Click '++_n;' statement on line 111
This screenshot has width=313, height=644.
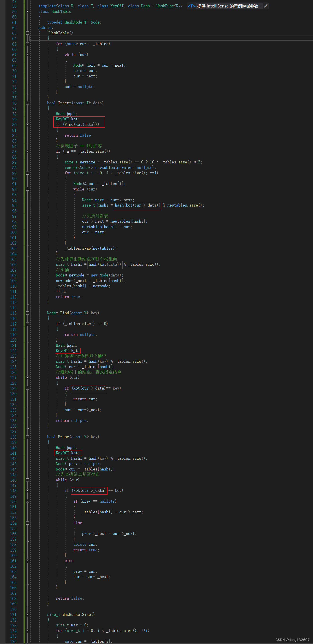tap(61, 291)
